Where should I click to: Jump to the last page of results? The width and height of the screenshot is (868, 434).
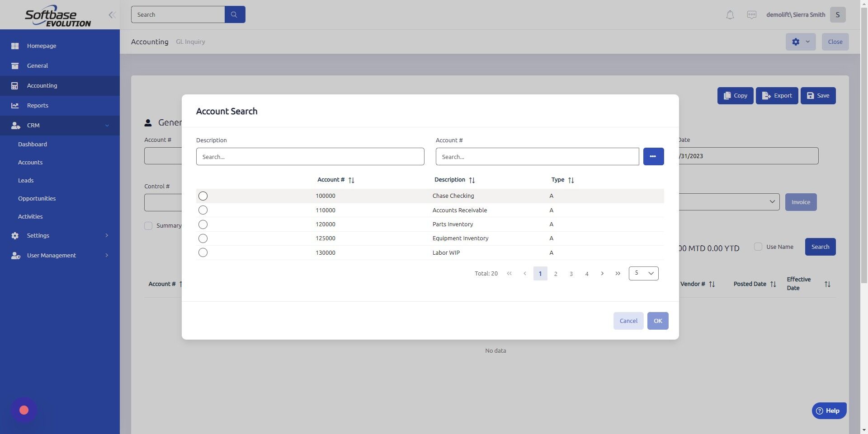pos(618,274)
